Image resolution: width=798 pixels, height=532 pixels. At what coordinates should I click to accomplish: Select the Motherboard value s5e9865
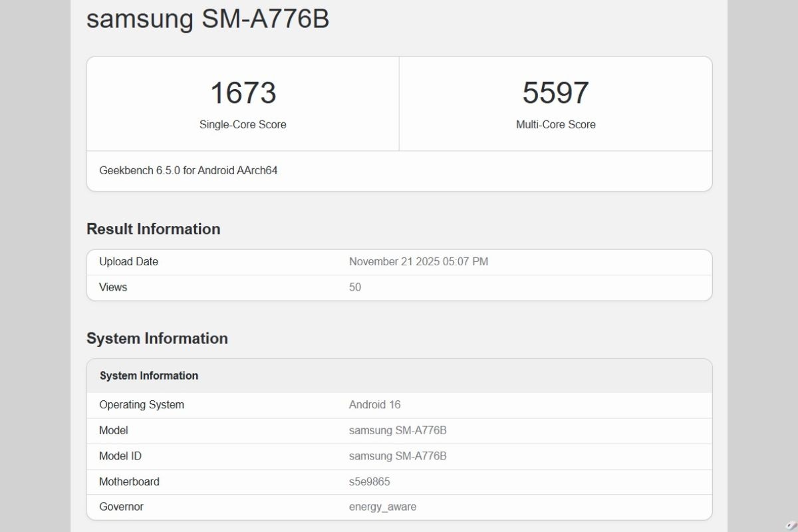tap(370, 481)
